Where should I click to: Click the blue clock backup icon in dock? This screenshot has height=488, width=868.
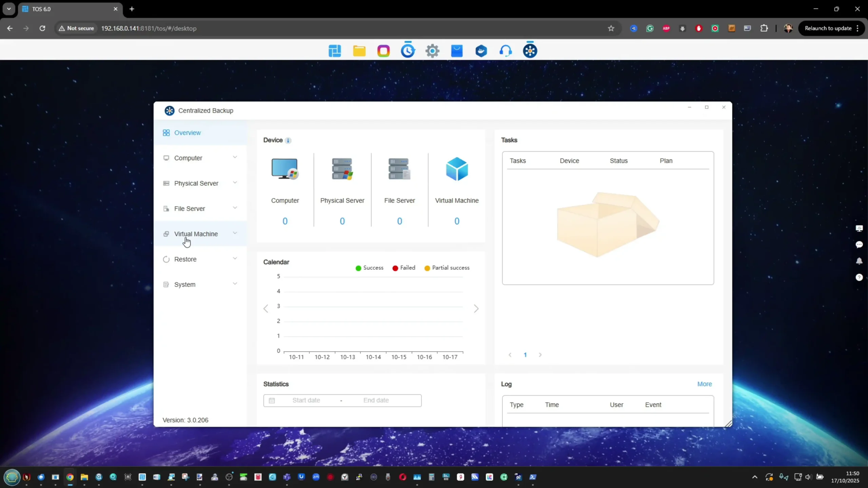408,51
